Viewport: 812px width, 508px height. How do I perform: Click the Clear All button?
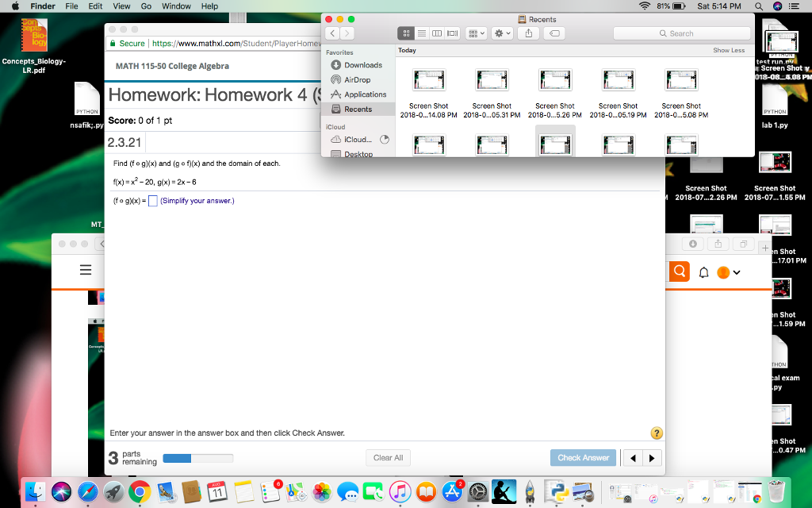pyautogui.click(x=388, y=458)
